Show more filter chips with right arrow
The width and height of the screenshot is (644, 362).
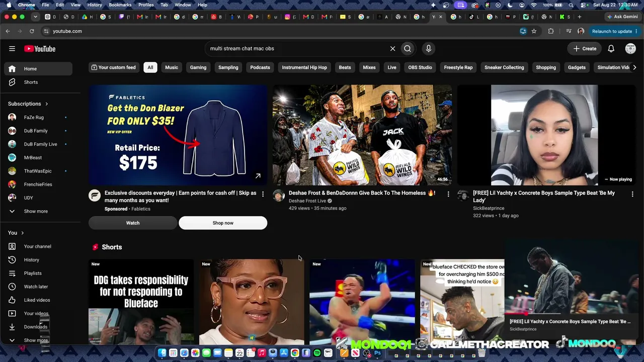coord(634,67)
